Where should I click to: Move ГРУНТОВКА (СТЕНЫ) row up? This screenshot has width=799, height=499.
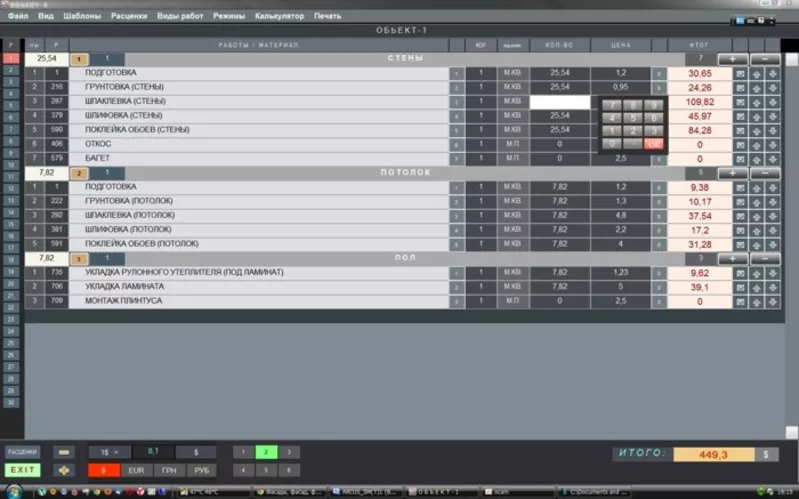click(757, 88)
